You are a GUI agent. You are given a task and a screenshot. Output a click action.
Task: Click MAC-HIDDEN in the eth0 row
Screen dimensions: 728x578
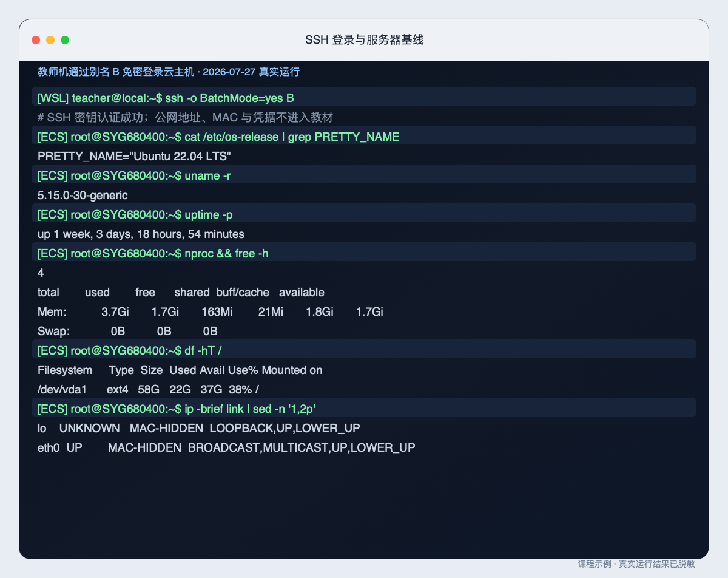(144, 448)
